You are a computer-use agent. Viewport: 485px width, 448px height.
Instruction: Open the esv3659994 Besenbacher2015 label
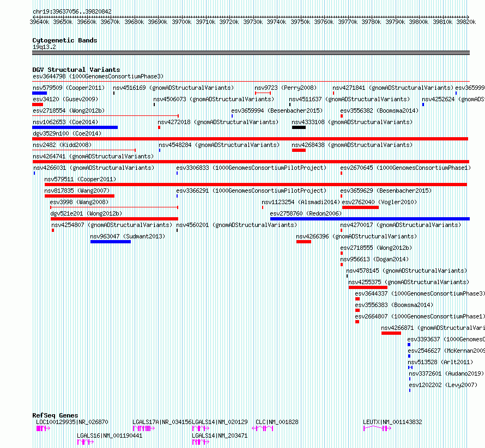pyautogui.click(x=277, y=111)
